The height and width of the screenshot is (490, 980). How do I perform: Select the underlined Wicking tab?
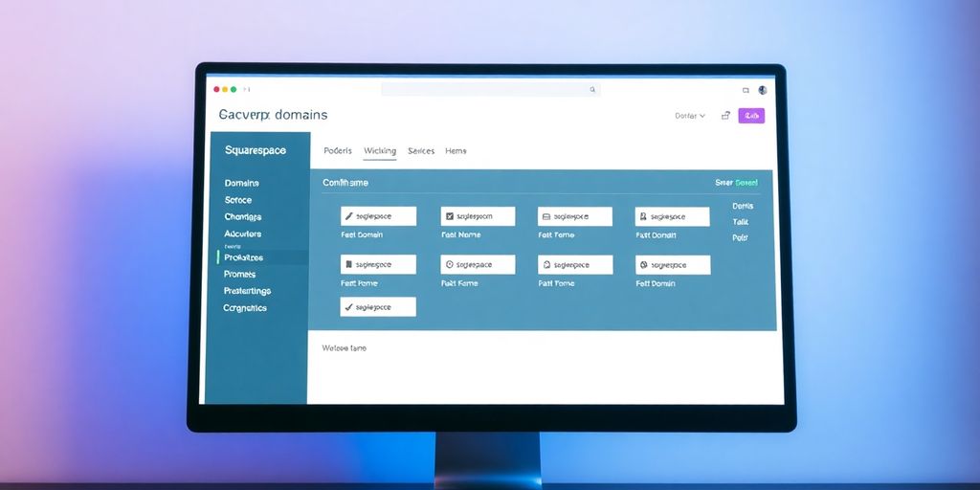379,150
